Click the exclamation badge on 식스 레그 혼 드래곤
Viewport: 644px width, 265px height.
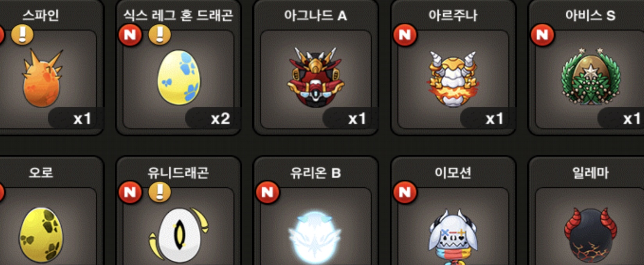[x=160, y=35]
